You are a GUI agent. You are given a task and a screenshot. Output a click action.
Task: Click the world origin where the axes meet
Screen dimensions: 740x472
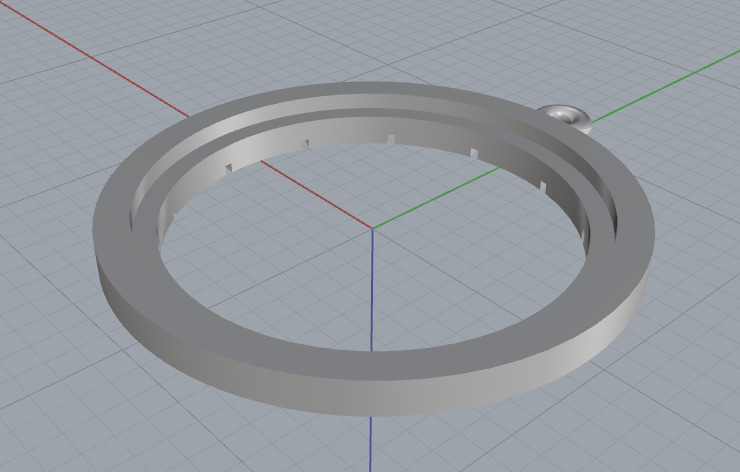point(372,229)
